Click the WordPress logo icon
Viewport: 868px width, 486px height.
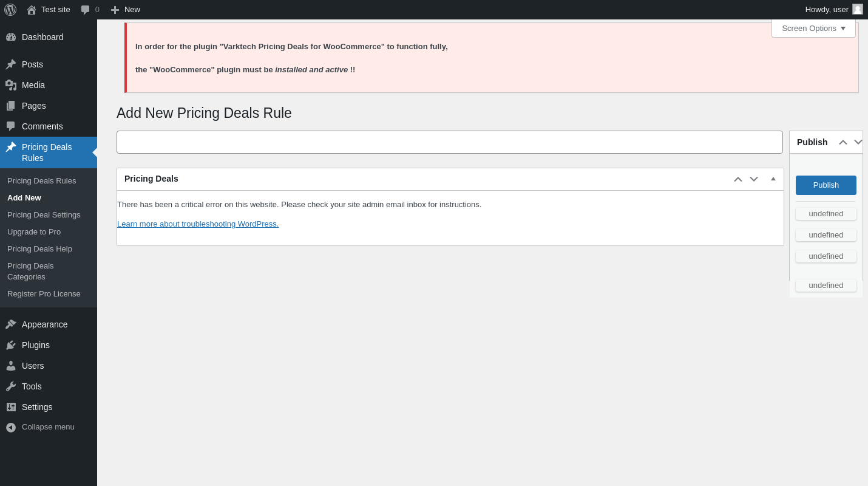[x=10, y=10]
